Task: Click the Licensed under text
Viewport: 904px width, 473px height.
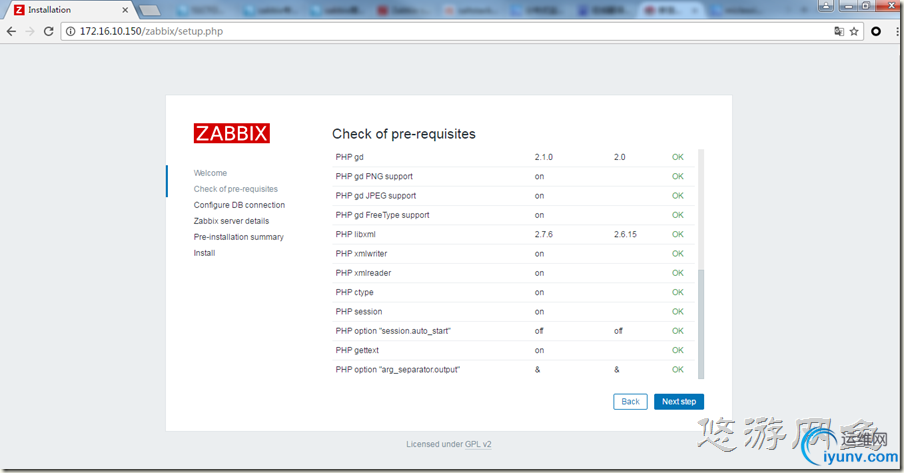Action: click(x=434, y=444)
